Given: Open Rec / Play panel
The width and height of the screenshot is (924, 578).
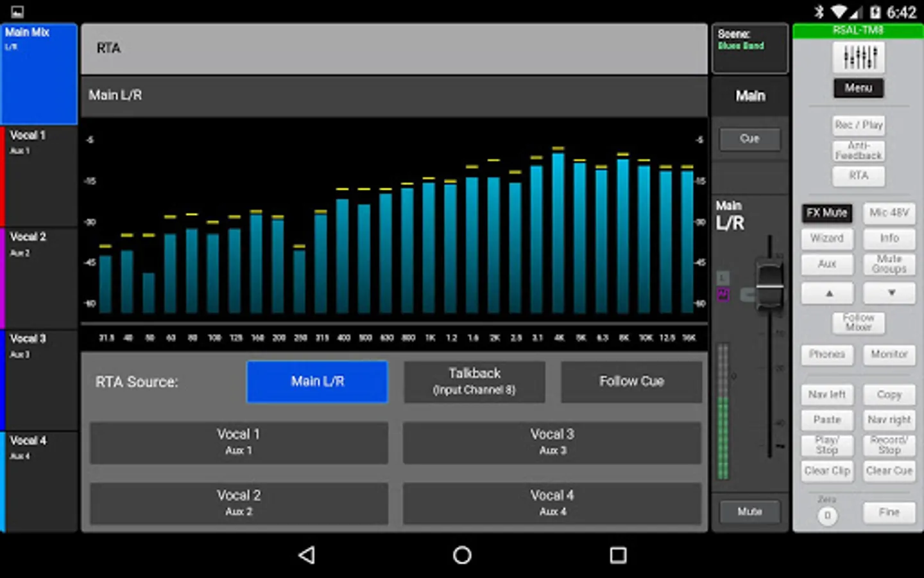Looking at the screenshot, I should click(859, 125).
